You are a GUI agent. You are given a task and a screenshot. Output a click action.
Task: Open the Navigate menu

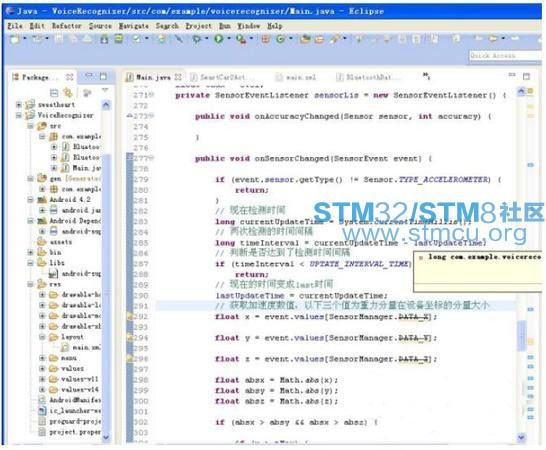[134, 26]
